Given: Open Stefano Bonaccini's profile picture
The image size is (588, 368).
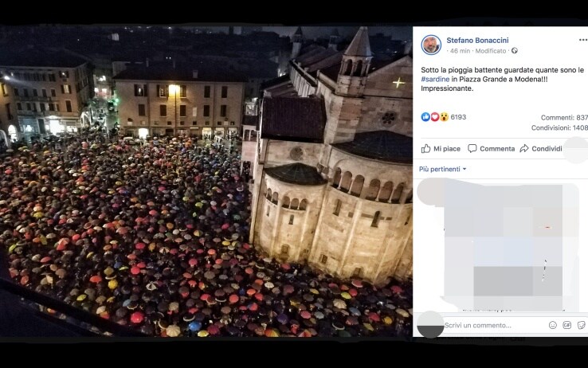Looking at the screenshot, I should click(431, 45).
